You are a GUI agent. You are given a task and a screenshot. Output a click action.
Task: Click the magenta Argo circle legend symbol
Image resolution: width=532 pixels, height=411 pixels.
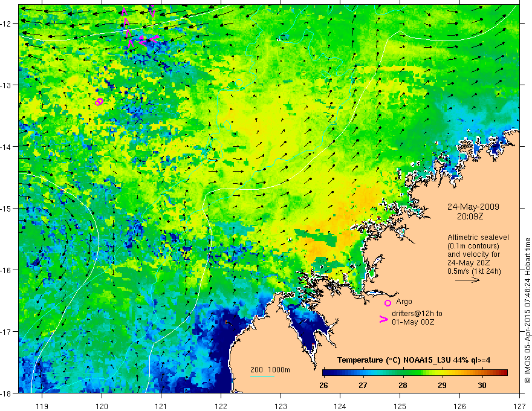pos(388,303)
